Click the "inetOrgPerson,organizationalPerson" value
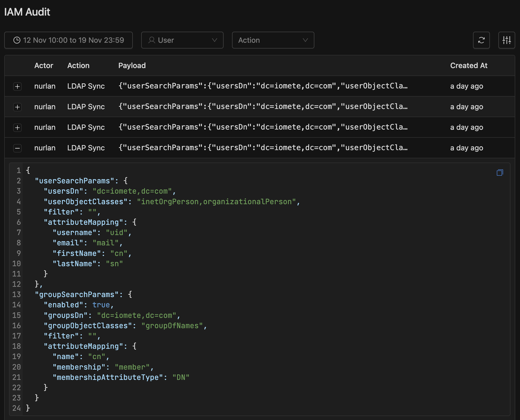This screenshot has width=520, height=420. (x=216, y=202)
